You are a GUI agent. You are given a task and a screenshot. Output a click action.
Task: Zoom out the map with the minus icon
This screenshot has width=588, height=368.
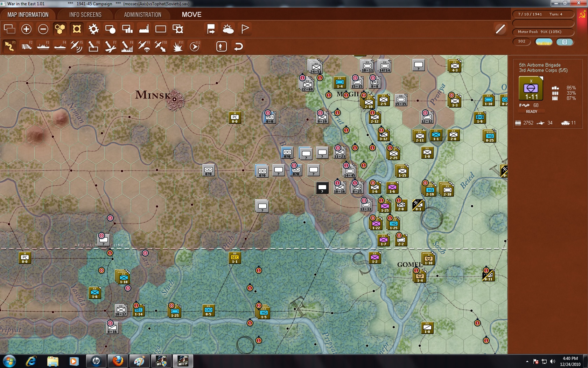coord(43,29)
